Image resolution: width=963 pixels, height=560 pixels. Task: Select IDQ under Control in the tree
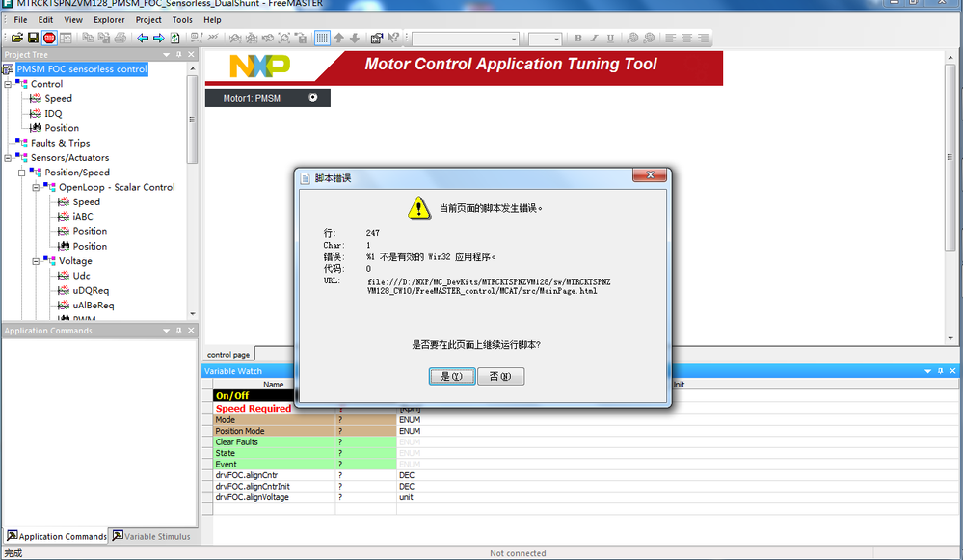(53, 114)
